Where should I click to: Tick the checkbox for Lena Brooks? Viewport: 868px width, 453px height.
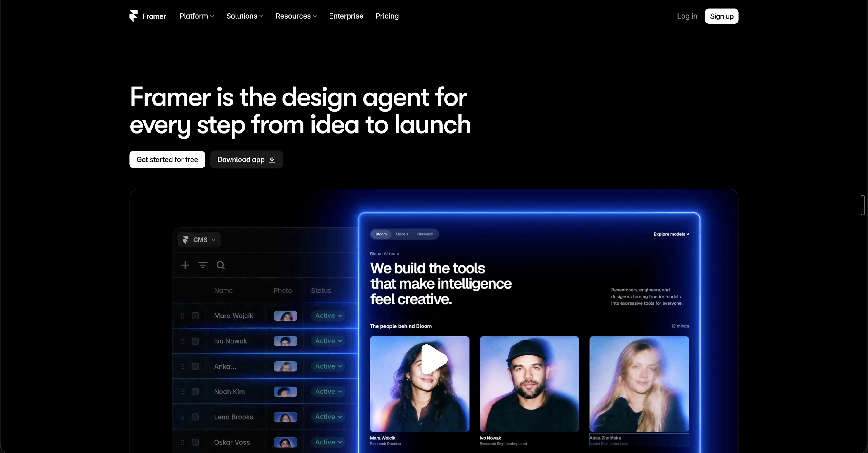196,417
